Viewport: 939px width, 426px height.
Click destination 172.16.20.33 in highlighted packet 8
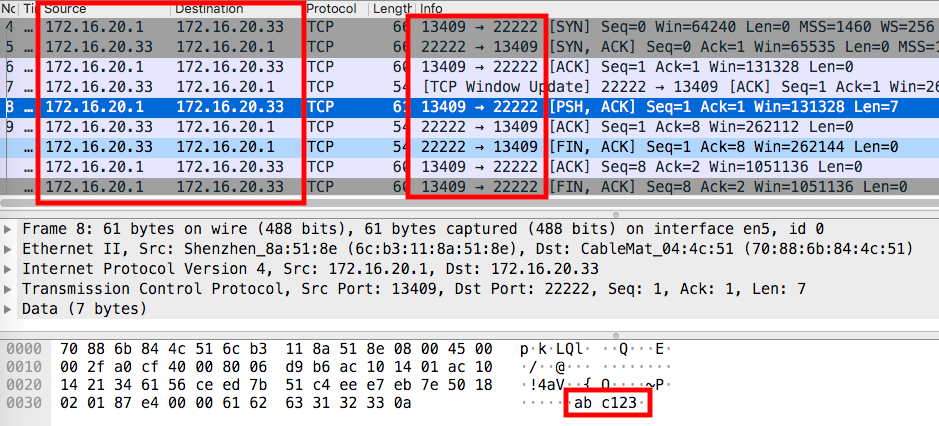point(230,107)
